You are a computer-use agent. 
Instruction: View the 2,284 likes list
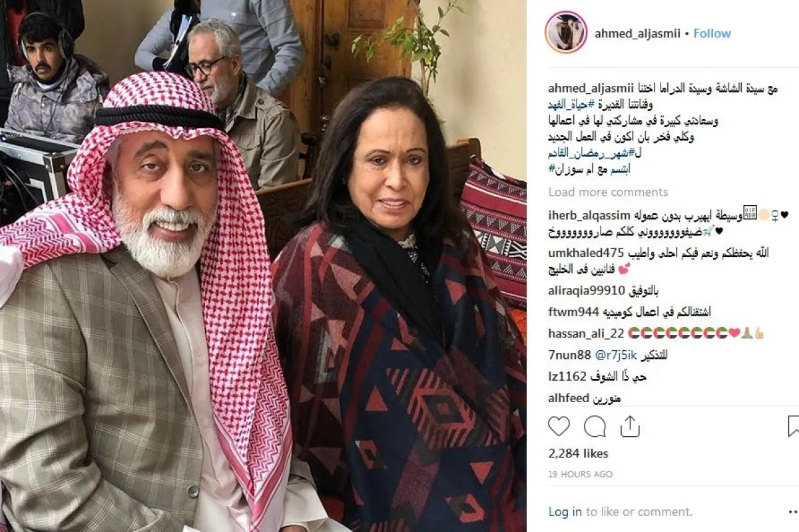pyautogui.click(x=578, y=453)
